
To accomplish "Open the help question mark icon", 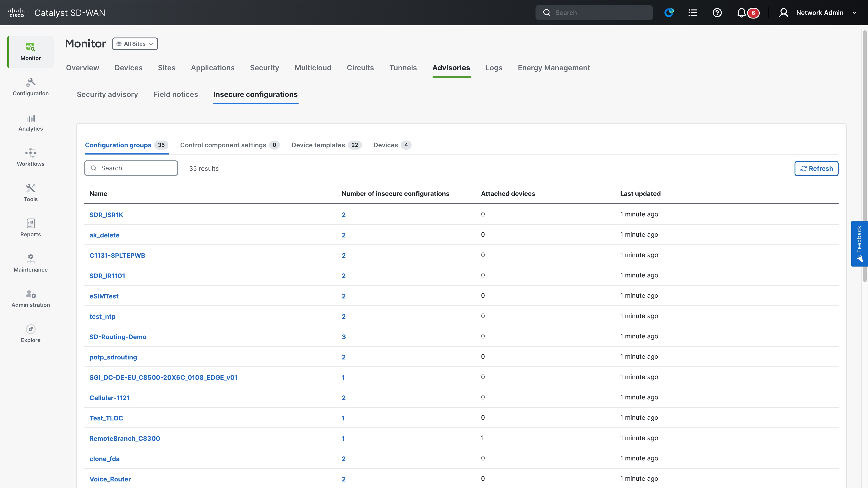I will (x=717, y=13).
